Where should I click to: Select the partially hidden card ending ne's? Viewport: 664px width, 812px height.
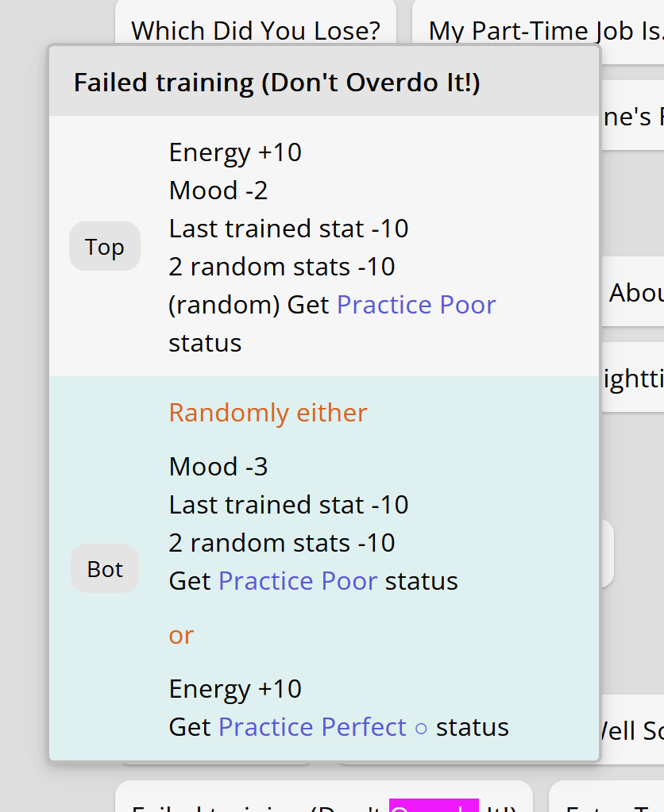tap(632, 115)
